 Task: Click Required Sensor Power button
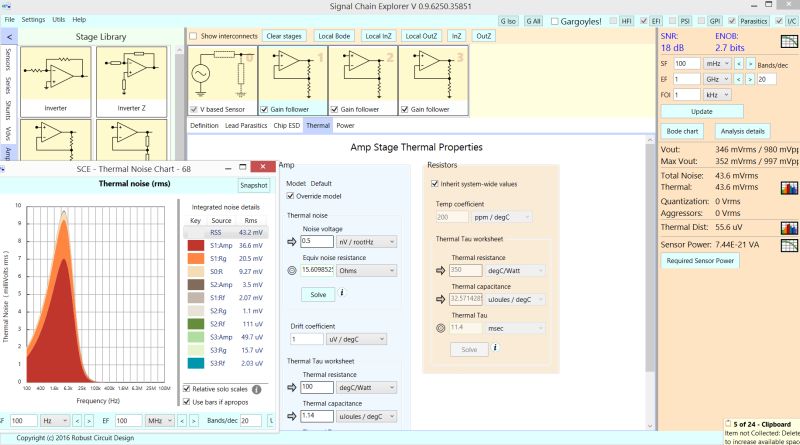tap(700, 261)
